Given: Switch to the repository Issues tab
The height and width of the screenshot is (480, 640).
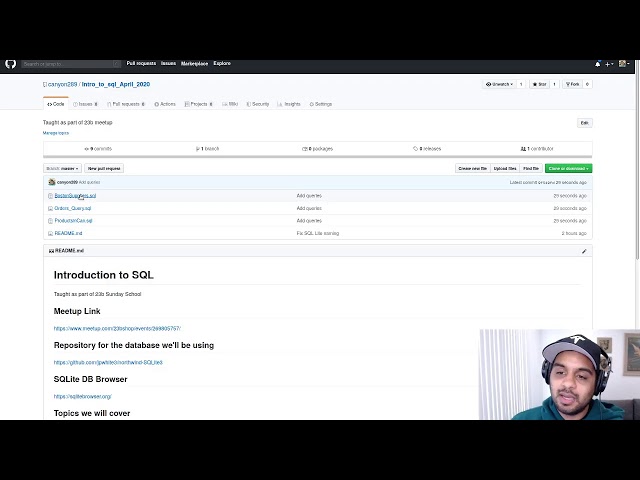Looking at the screenshot, I should point(85,104).
